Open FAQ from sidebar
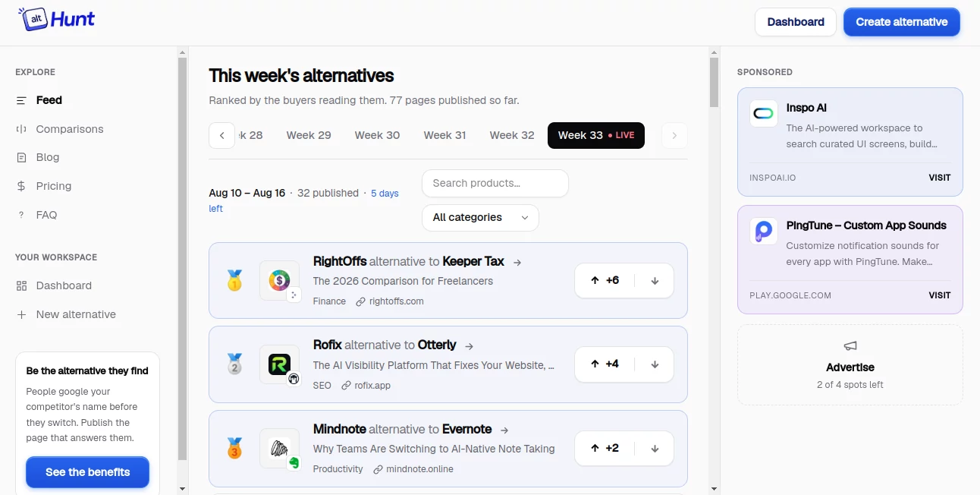 click(46, 215)
